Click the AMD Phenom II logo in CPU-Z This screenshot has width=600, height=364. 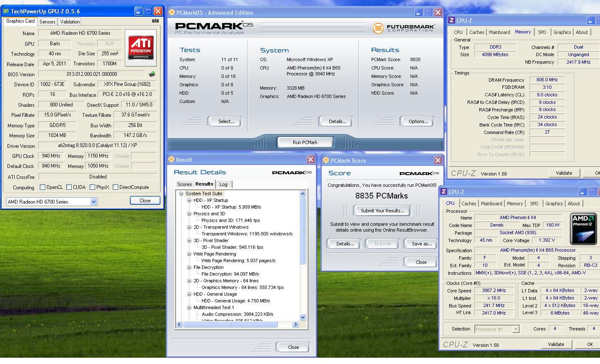point(583,229)
